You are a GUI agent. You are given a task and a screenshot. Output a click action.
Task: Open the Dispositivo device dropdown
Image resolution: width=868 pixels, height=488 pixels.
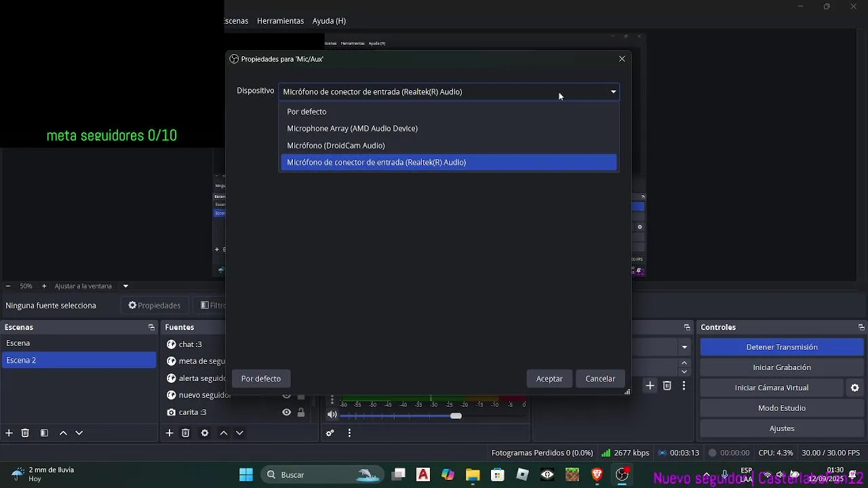[449, 91]
